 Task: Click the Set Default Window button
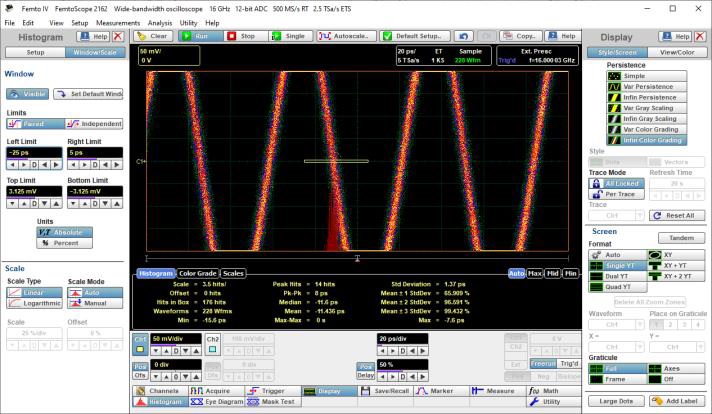pyautogui.click(x=89, y=93)
